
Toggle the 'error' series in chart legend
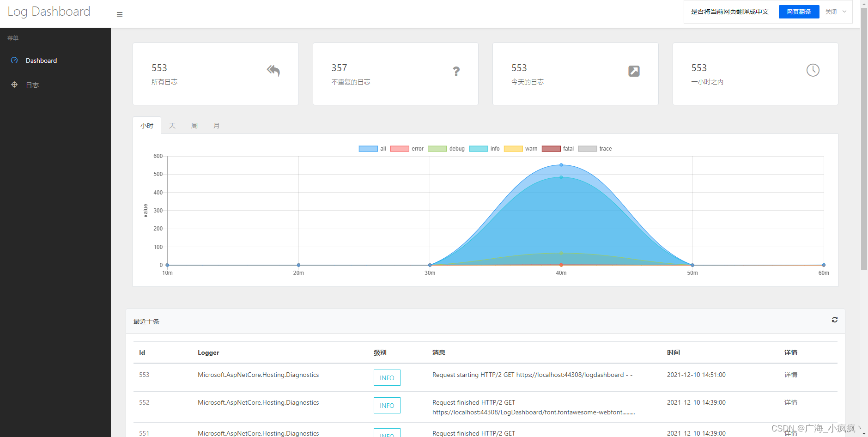coord(407,149)
